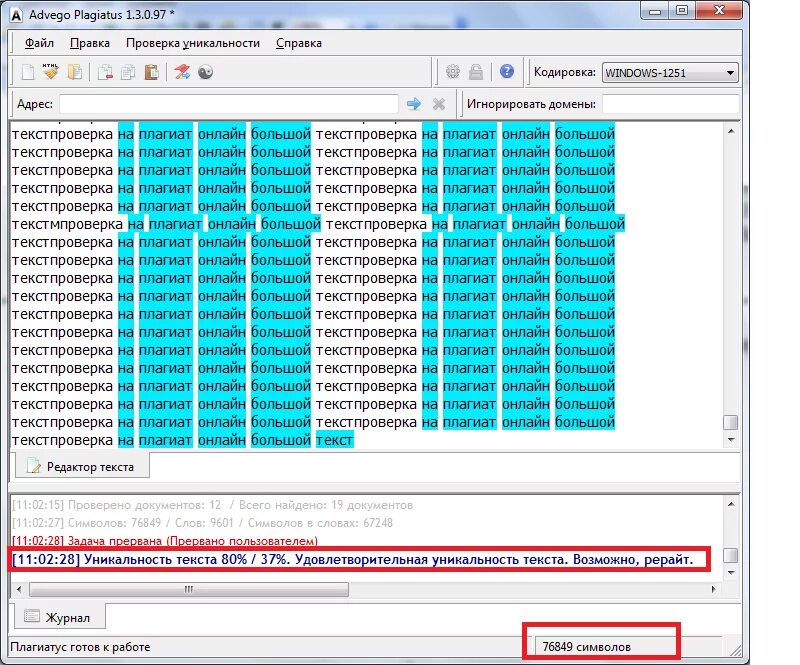The height and width of the screenshot is (665, 800).
Task: Click text editor scrollbar up arrow
Action: coord(731,131)
